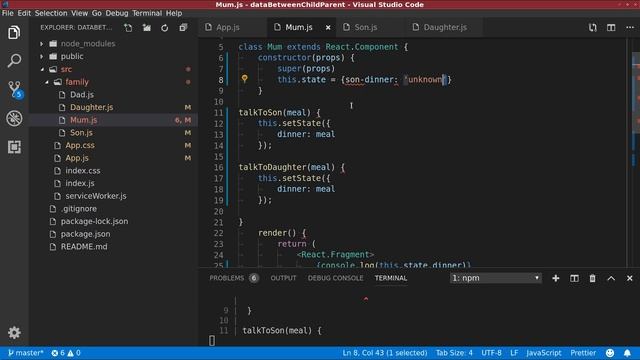This screenshot has width=640, height=360.
Task: Expand the node_modules folder
Action: (x=41, y=44)
